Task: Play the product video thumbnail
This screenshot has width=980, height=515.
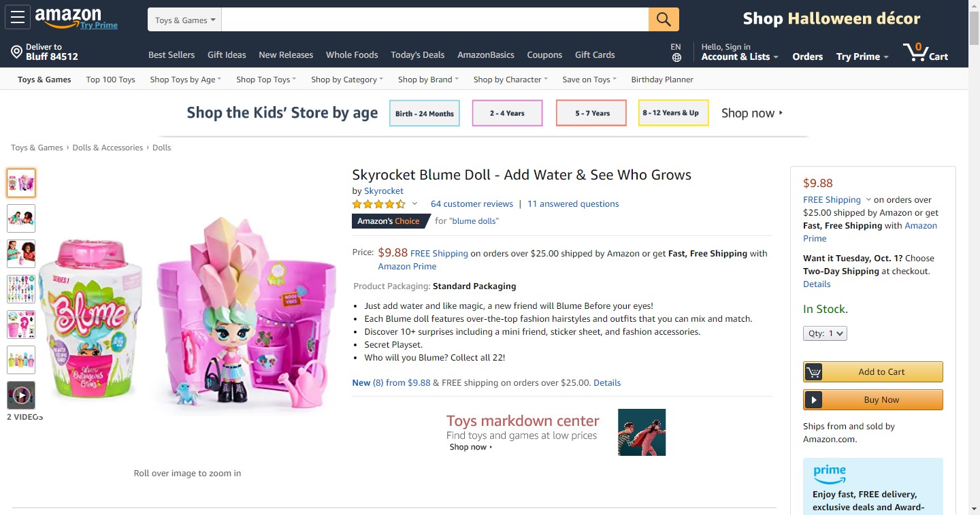Action: (21, 395)
